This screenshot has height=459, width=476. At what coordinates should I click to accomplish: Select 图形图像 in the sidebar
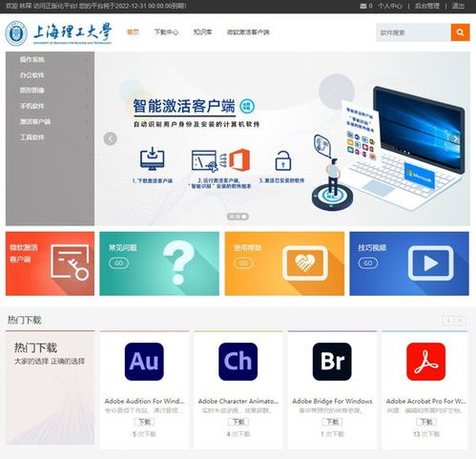coord(32,91)
